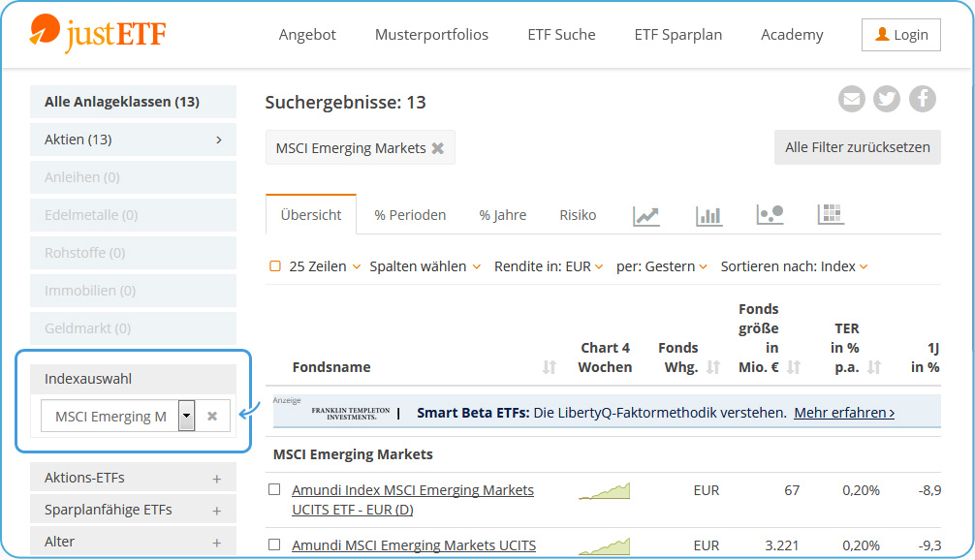Image resolution: width=975 pixels, height=560 pixels.
Task: Switch to the % Jahre tab
Action: [x=502, y=215]
